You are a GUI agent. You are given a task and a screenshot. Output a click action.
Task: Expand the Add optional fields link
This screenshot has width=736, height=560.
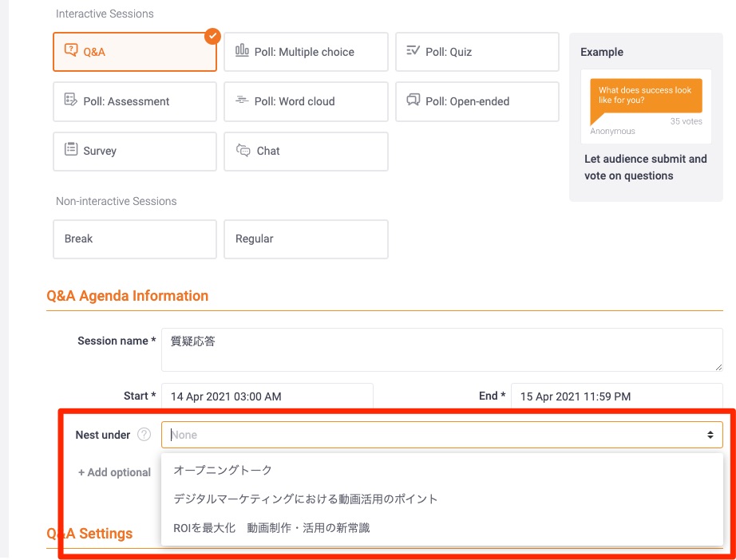tap(114, 472)
